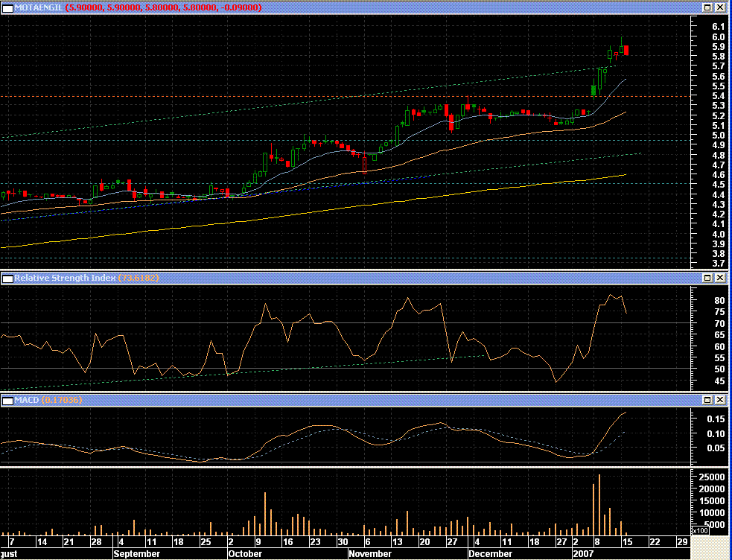
Task: Maximize the MOTAENGIL price pane
Action: pos(707,7)
